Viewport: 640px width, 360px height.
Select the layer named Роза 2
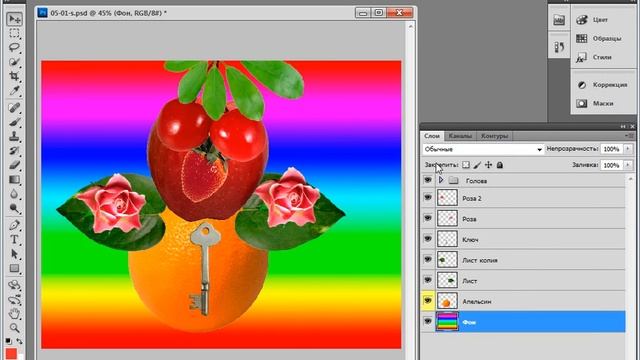[x=471, y=198]
